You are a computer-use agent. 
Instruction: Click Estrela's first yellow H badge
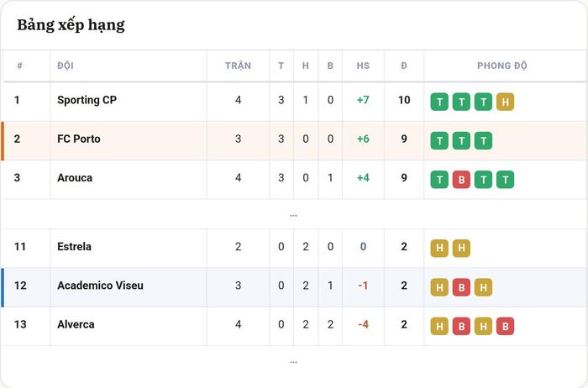pos(439,249)
